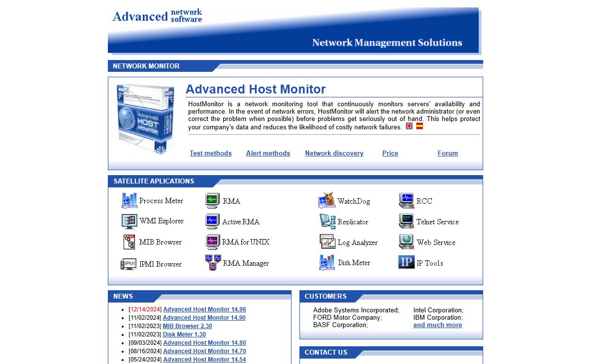
Task: Open the IPMI Browser text link
Action: [161, 264]
